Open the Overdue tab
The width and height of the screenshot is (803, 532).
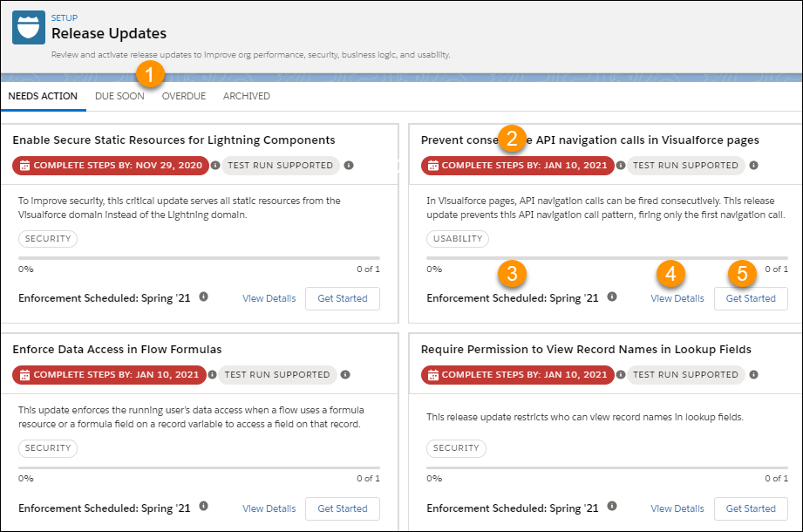coord(183,96)
